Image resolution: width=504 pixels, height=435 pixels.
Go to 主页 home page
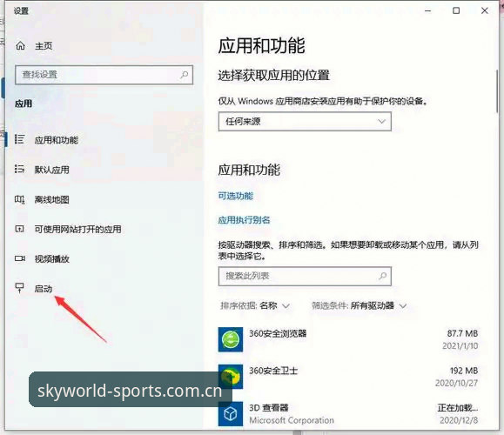(x=44, y=46)
